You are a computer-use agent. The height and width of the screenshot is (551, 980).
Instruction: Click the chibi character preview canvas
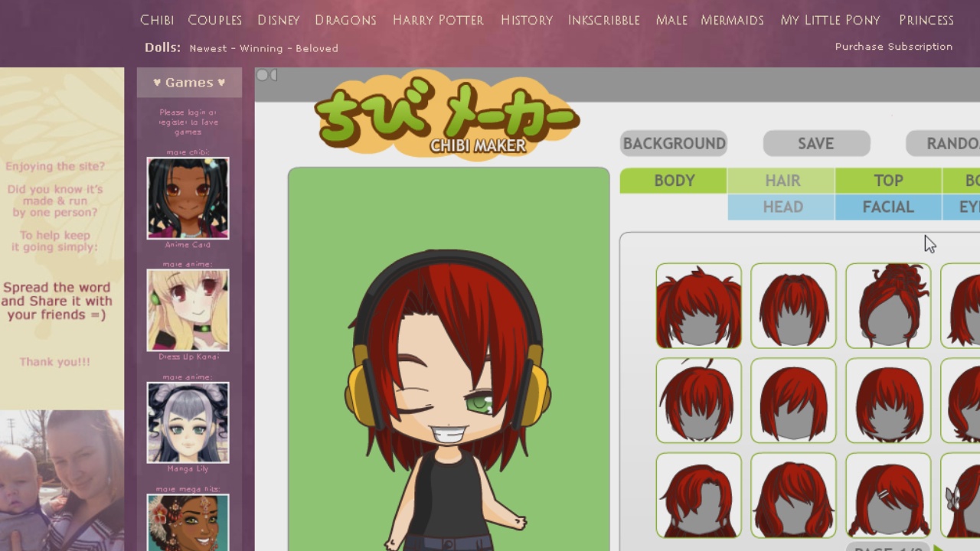pos(449,359)
